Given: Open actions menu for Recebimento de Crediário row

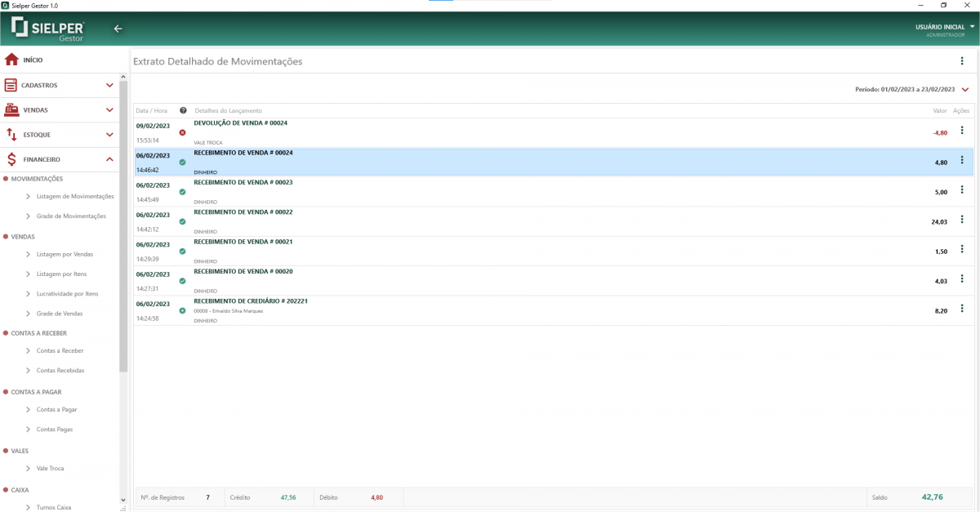Looking at the screenshot, I should [962, 309].
